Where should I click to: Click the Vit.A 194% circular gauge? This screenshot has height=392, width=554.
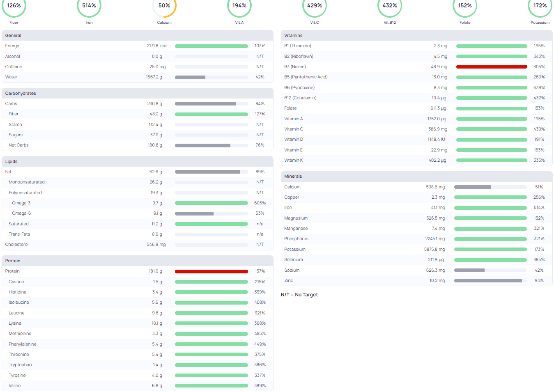[x=239, y=6]
